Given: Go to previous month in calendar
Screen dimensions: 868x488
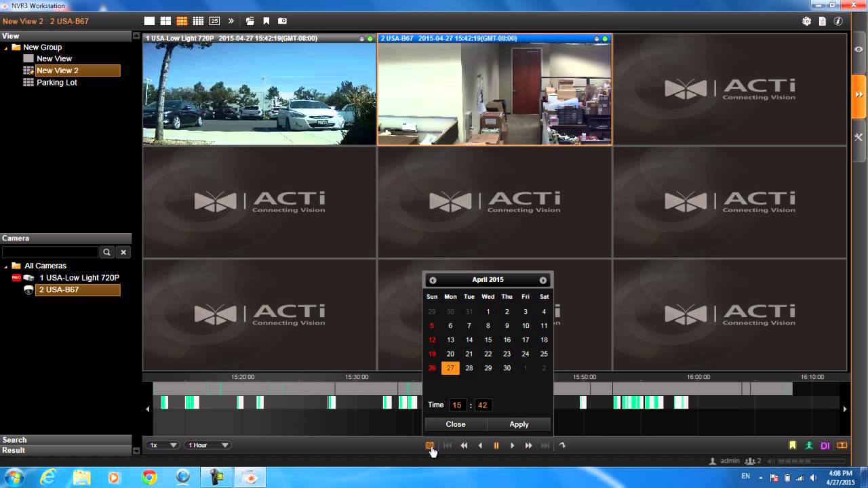Looking at the screenshot, I should [433, 280].
